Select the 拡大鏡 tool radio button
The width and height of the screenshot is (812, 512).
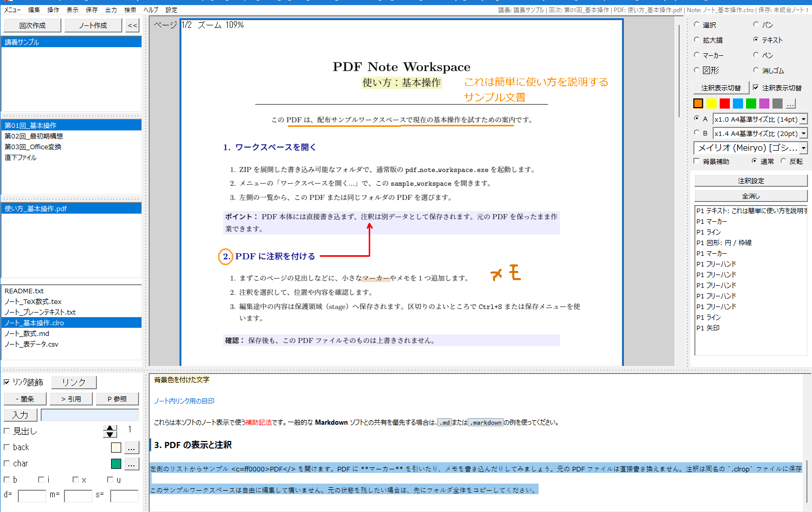click(x=697, y=40)
